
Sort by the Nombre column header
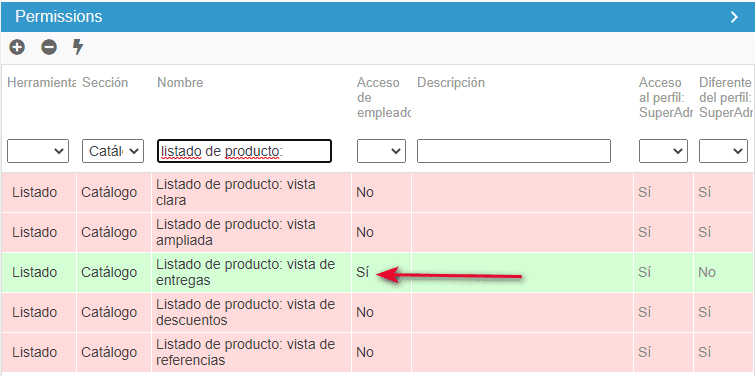click(x=180, y=83)
